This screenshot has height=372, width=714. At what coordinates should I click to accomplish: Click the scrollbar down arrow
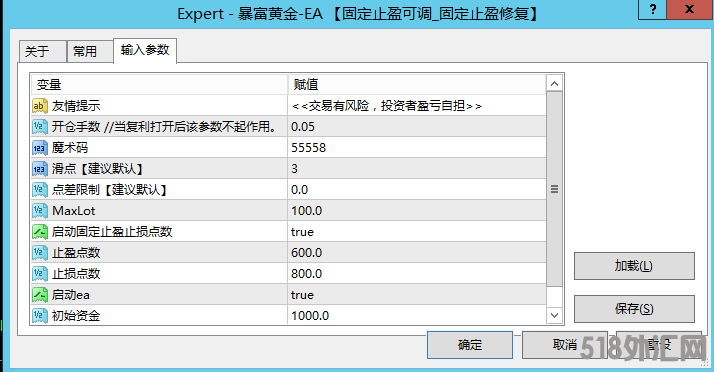pos(554,315)
